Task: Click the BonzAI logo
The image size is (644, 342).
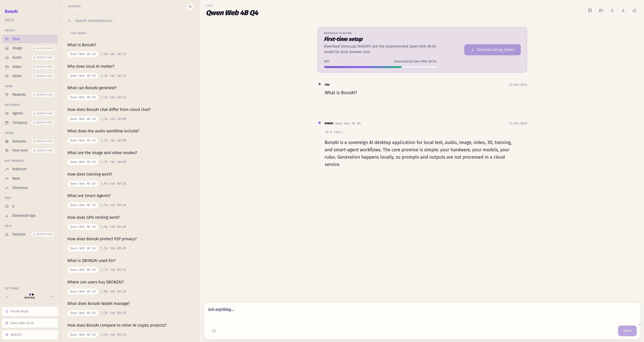Action: pyautogui.click(x=11, y=11)
